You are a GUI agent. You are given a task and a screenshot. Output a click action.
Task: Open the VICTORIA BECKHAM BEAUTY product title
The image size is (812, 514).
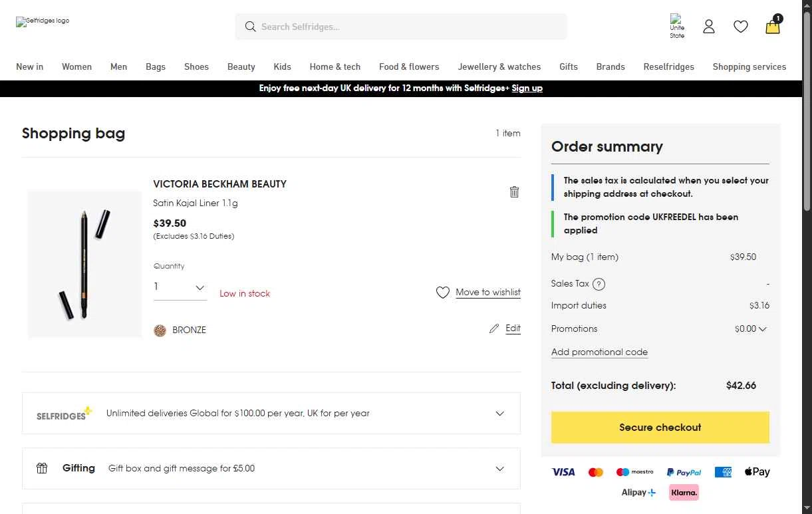point(220,184)
